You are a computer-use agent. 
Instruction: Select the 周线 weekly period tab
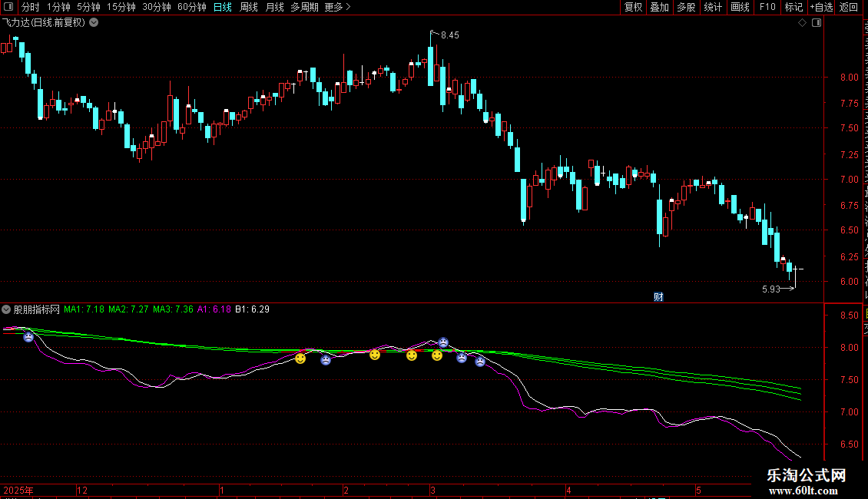coord(249,7)
